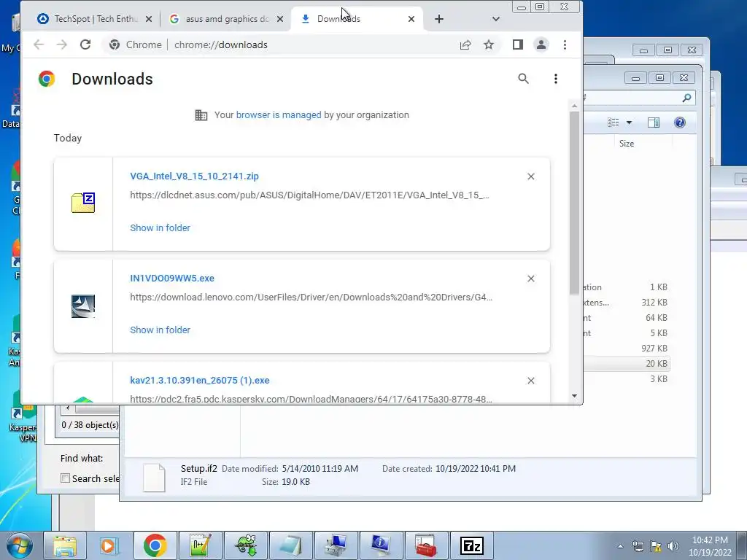Click the dlcdnet.asus.com source URL
This screenshot has height=560, width=747.
[x=309, y=195]
